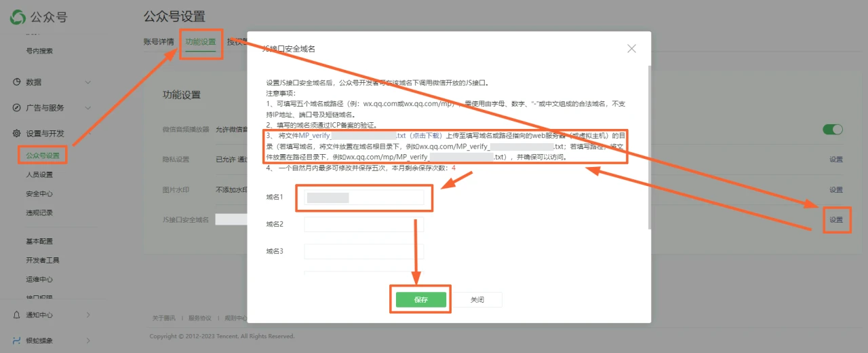The image size is (868, 353).
Task: Click the 域名1 field label
Action: click(274, 198)
